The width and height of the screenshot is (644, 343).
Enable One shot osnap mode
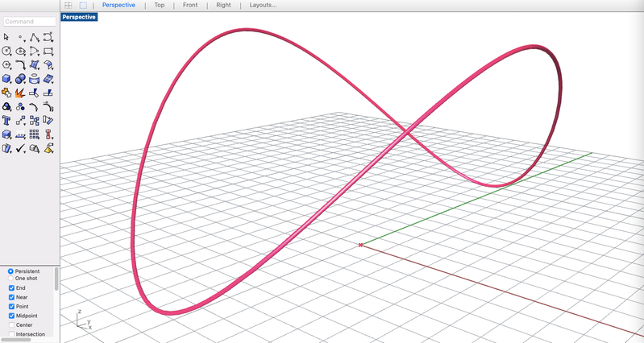10,278
